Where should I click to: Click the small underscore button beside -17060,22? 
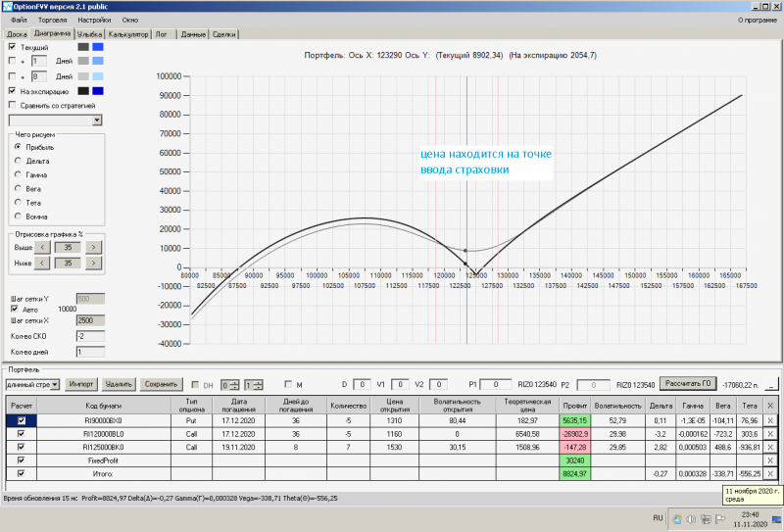point(771,384)
